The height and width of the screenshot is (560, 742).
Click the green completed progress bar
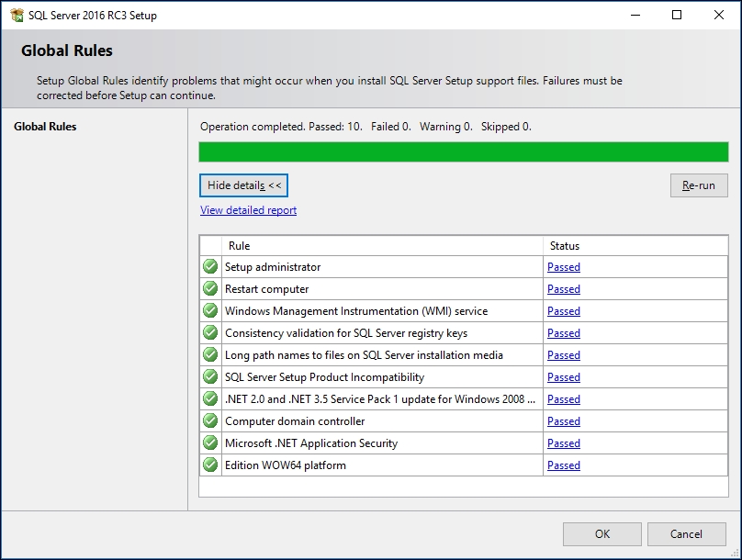tap(463, 151)
